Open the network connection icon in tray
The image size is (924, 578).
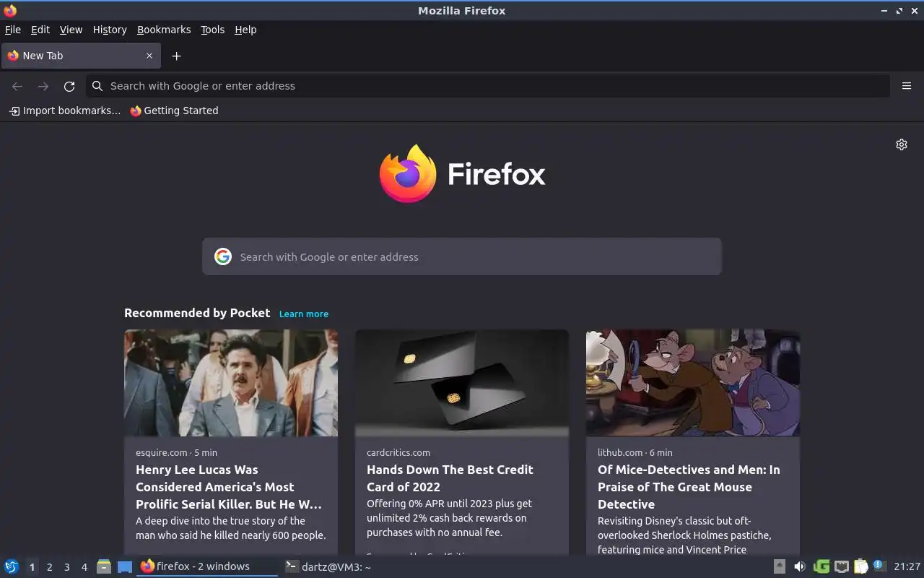tap(841, 566)
